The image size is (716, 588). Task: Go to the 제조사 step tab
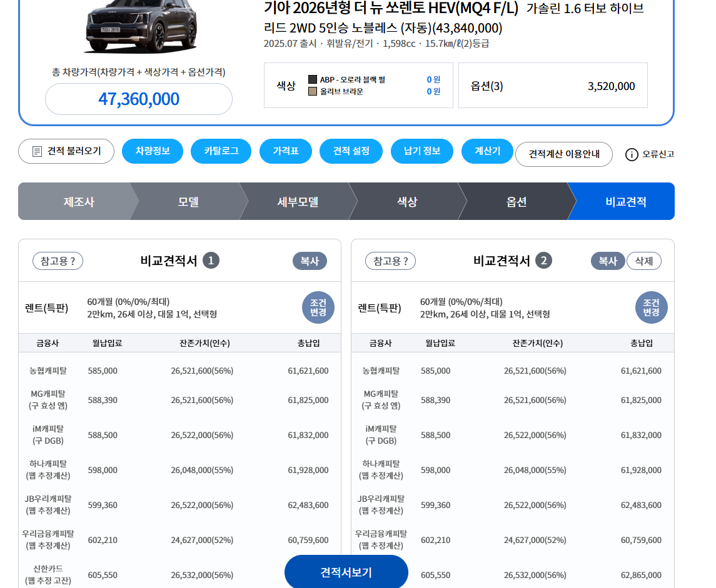78,202
